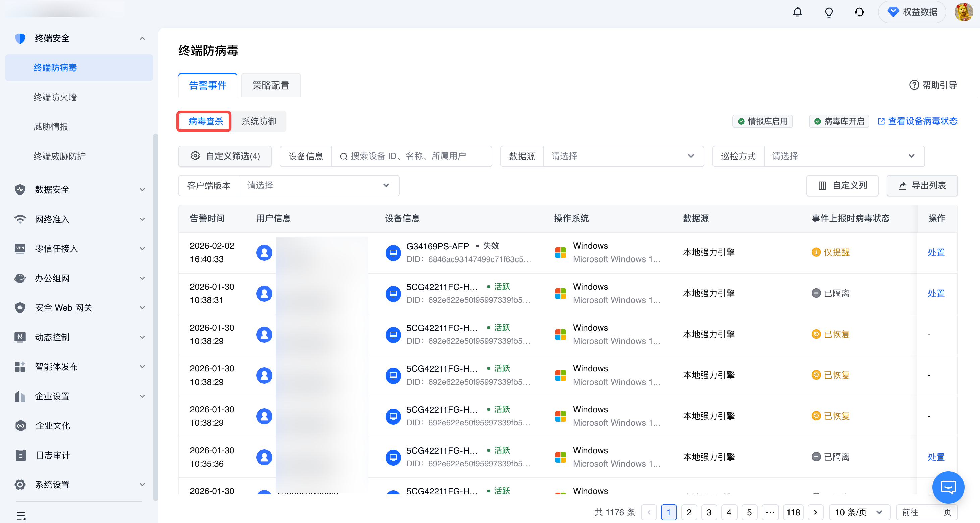This screenshot has height=523, width=980.
Task: Click the 帮助引导 question mark icon
Action: 914,85
